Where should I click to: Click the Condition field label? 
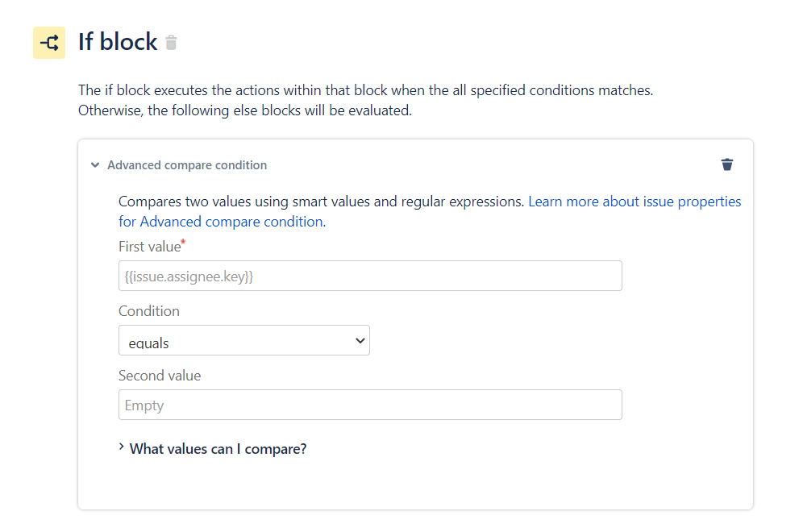(149, 311)
